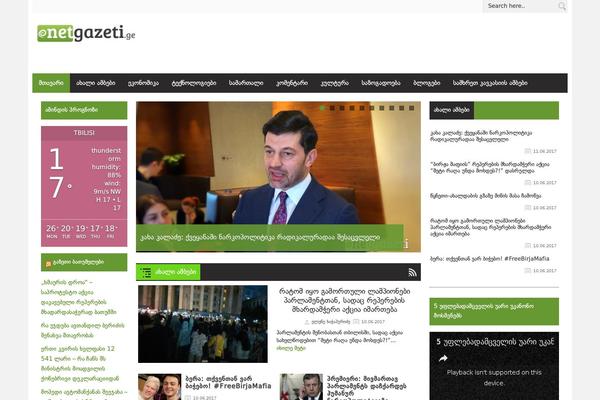Viewport: 600px width, 400px height.
Task: Open the first green article link in the left sidebar
Action: pyautogui.click(x=79, y=297)
